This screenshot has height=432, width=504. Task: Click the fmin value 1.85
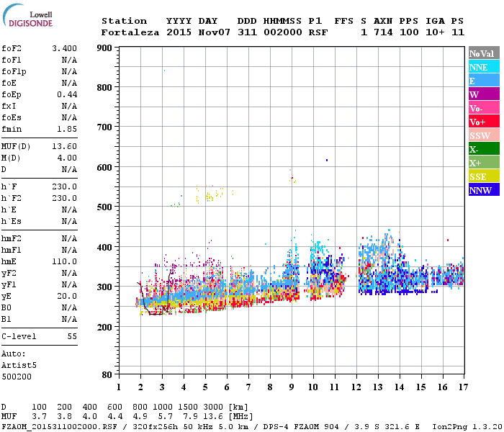(67, 129)
